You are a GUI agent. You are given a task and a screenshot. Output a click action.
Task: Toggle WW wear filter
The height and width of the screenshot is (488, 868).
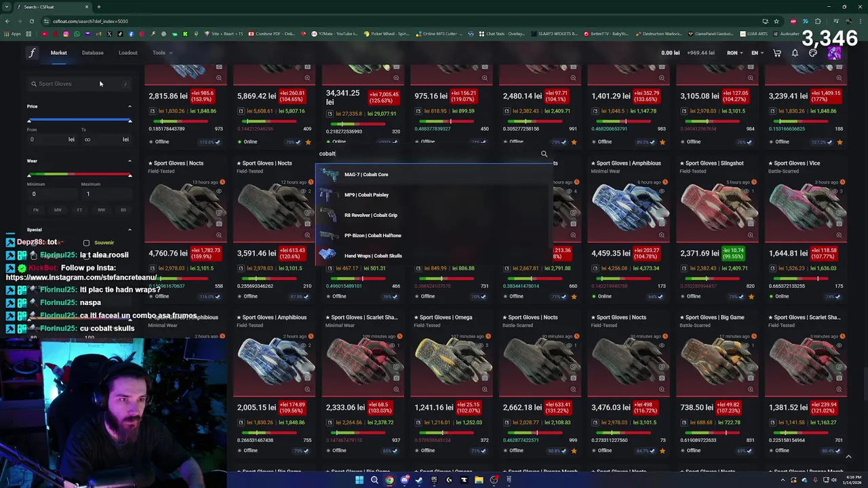pos(101,210)
